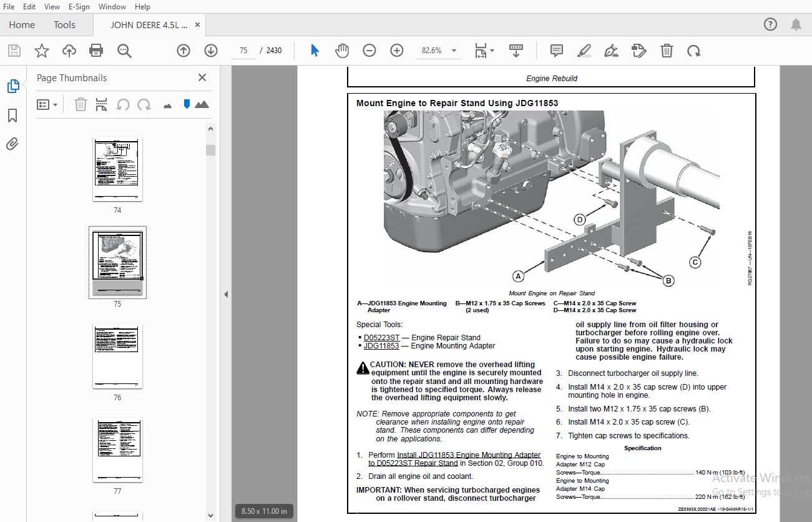Click the thumbnails panel scrollbar thumb
Screen dimensions: 812x522
pos(210,150)
